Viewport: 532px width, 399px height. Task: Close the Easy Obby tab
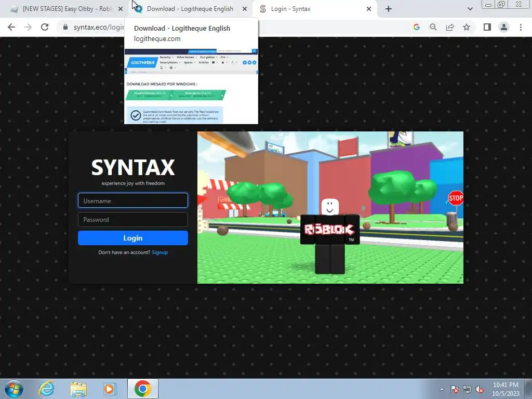click(121, 9)
